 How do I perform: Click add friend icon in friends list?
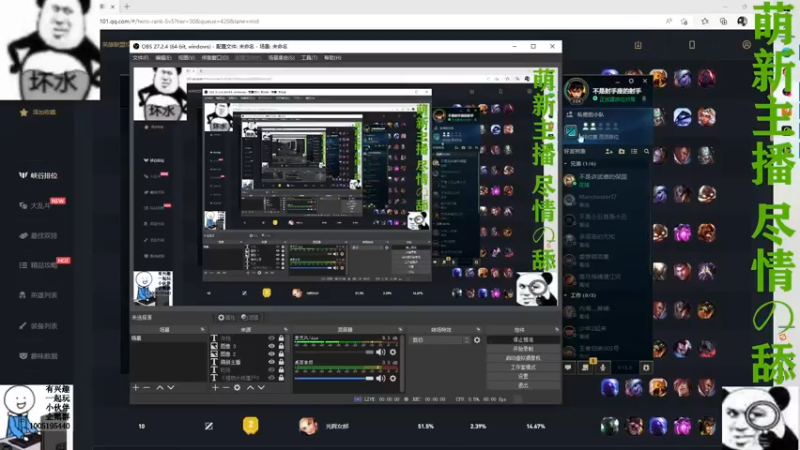[x=609, y=152]
